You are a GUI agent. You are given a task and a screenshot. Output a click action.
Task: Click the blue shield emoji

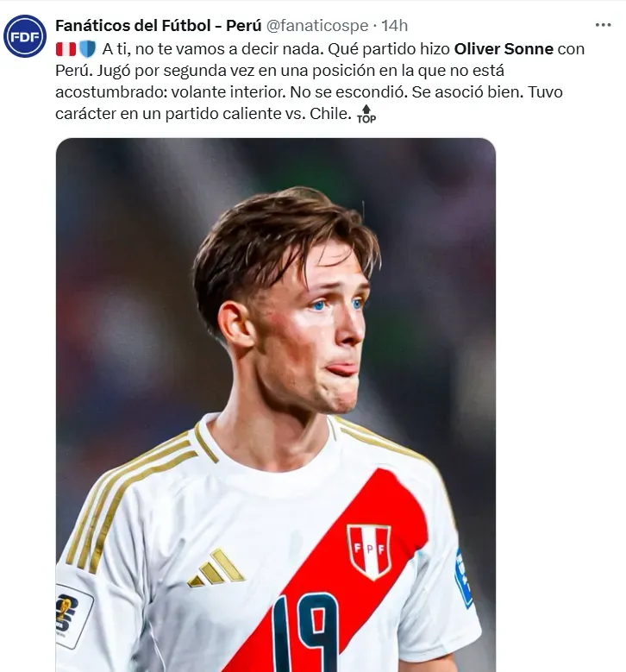pos(88,49)
